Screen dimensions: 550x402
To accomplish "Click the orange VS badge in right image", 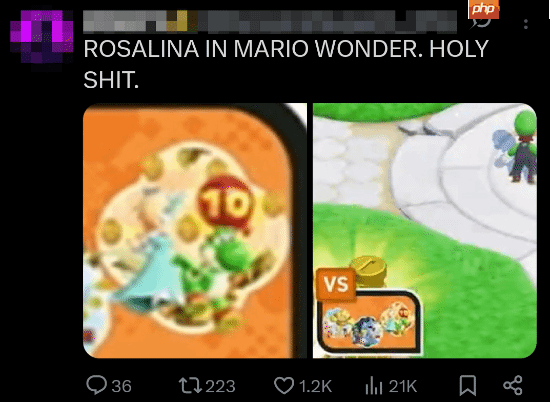I will click(x=336, y=284).
